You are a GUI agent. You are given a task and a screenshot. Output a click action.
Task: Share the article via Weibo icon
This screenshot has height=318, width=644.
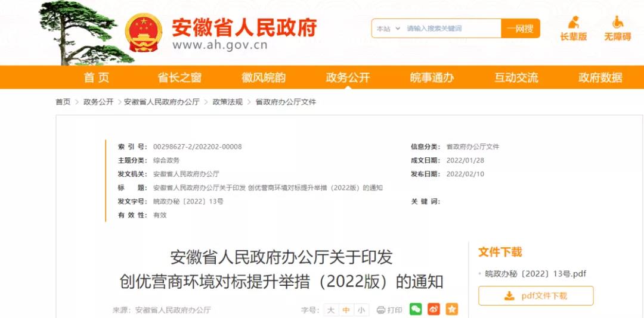434,310
